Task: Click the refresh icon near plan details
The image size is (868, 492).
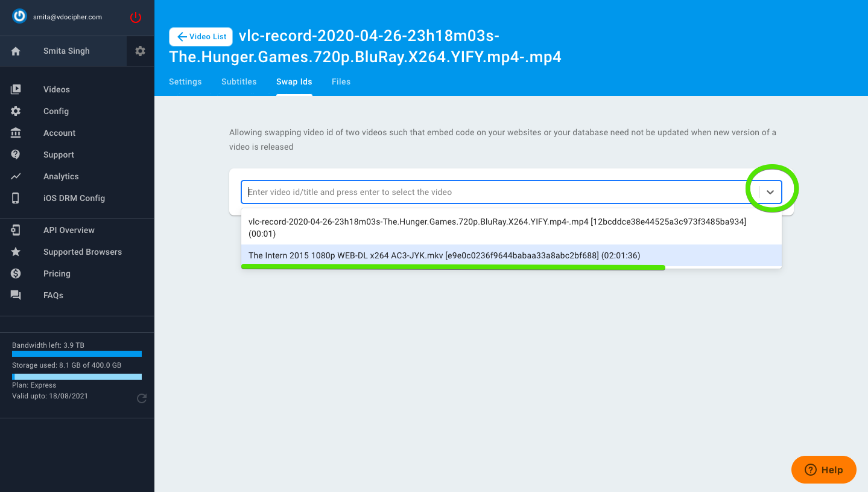Action: pos(142,398)
